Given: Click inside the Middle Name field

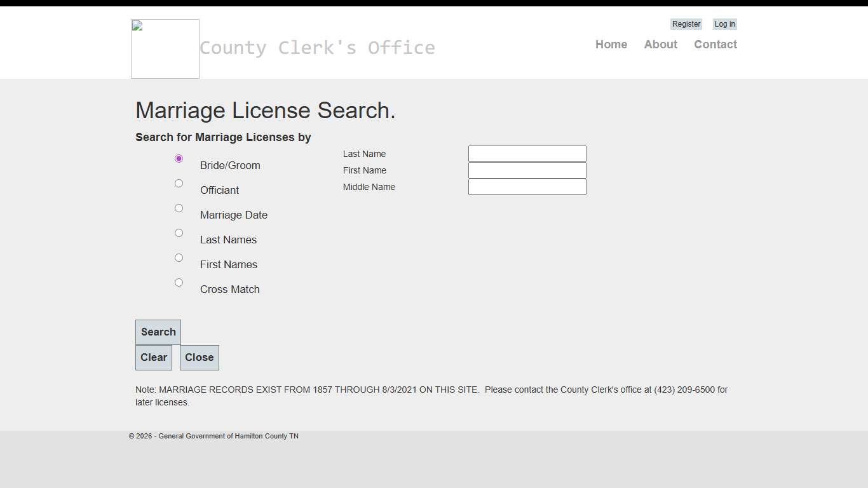Looking at the screenshot, I should tap(527, 187).
